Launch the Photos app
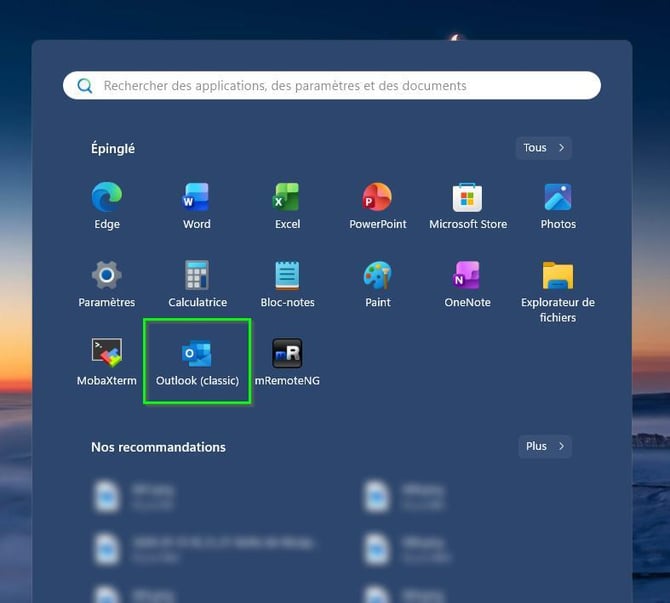 tap(558, 206)
